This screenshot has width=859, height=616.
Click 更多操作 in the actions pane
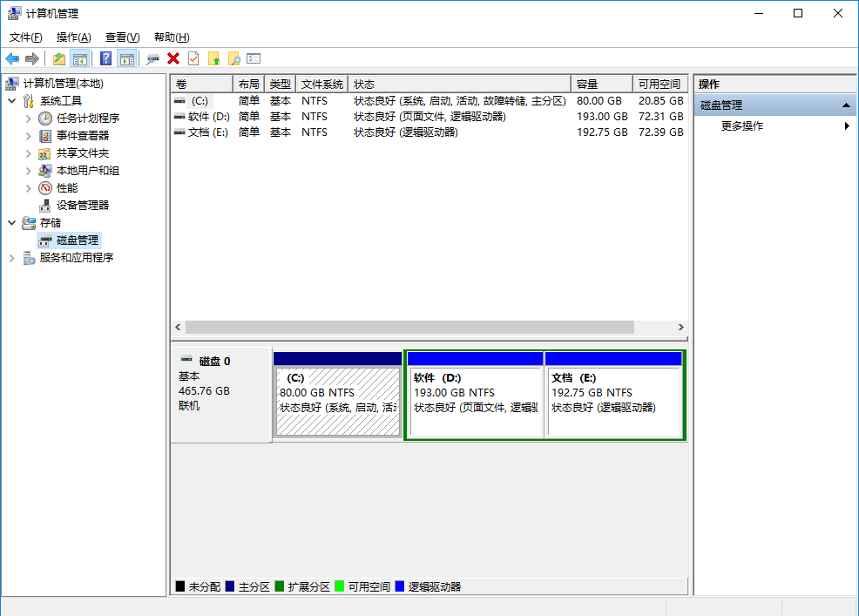tap(742, 126)
